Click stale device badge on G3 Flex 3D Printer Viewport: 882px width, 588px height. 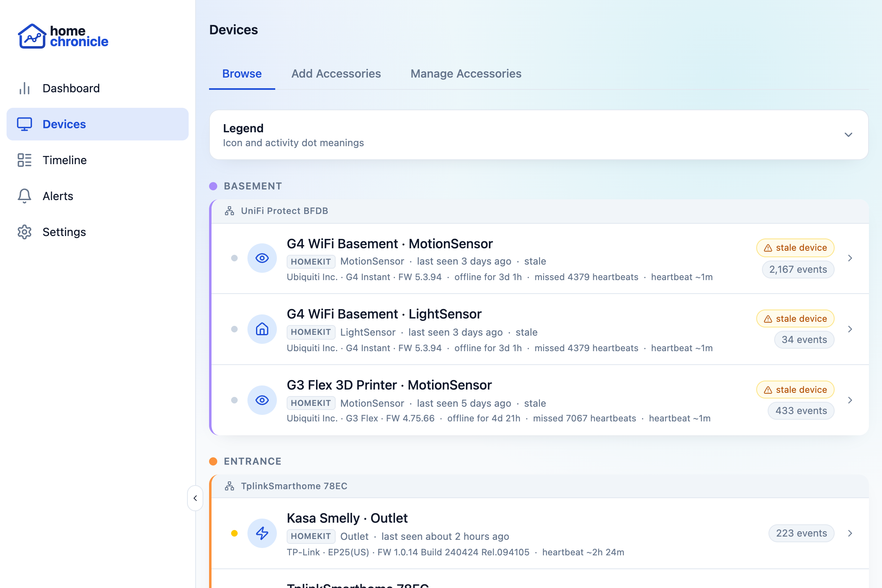[x=795, y=390]
